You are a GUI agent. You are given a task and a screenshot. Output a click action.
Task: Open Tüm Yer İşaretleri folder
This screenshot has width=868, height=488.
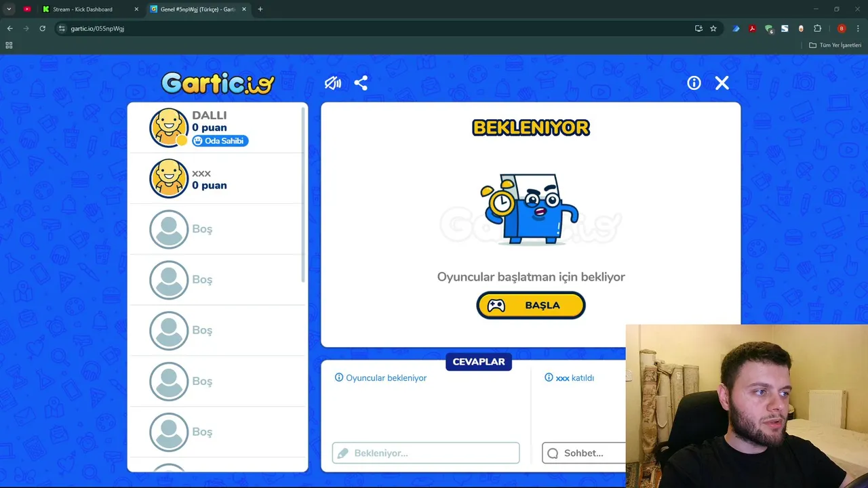(x=835, y=45)
